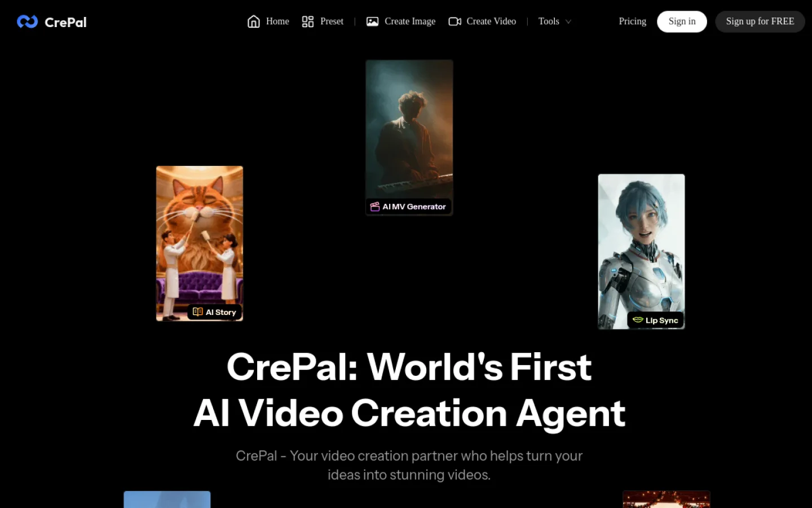Click the Home house icon
Viewport: 812px width, 508px height.
click(x=254, y=21)
